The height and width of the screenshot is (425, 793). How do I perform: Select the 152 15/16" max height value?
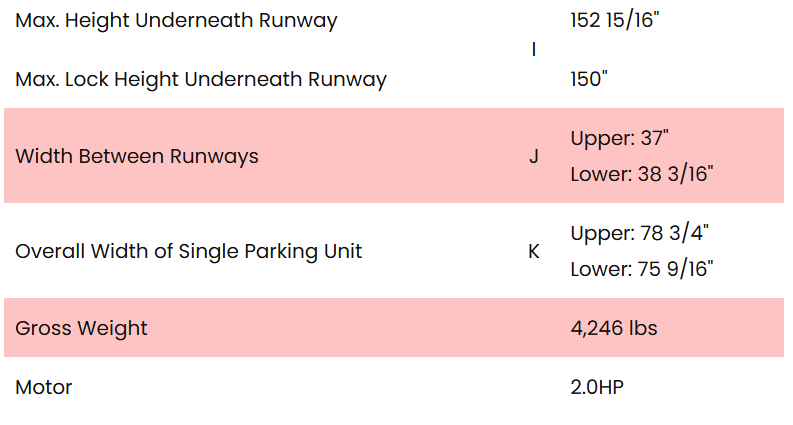[x=615, y=20]
